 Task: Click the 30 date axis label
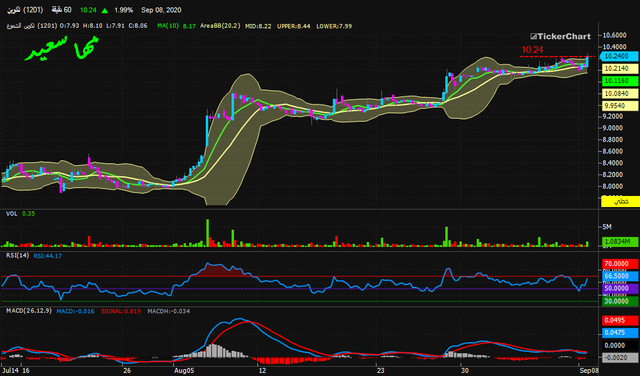point(465,371)
